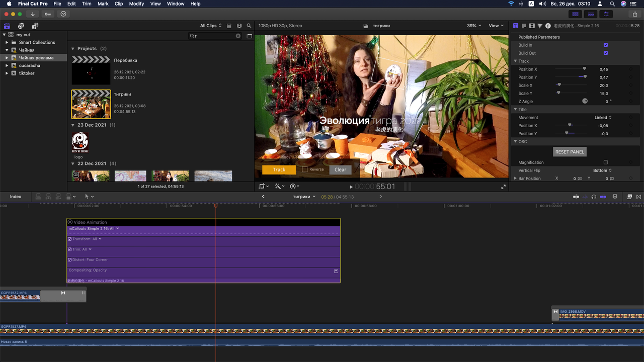
Task: Adjust the Scale X slider
Action: pyautogui.click(x=559, y=85)
